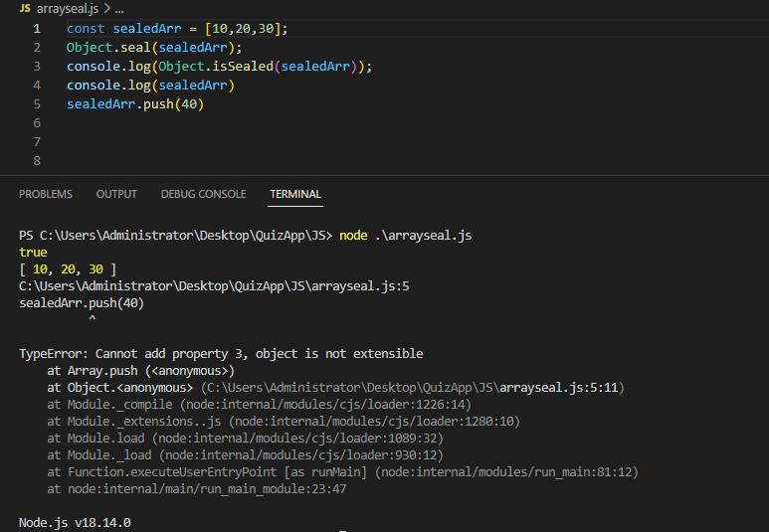
Task: Open the arrayseal.js:5:11 stack trace link
Action: (x=559, y=388)
